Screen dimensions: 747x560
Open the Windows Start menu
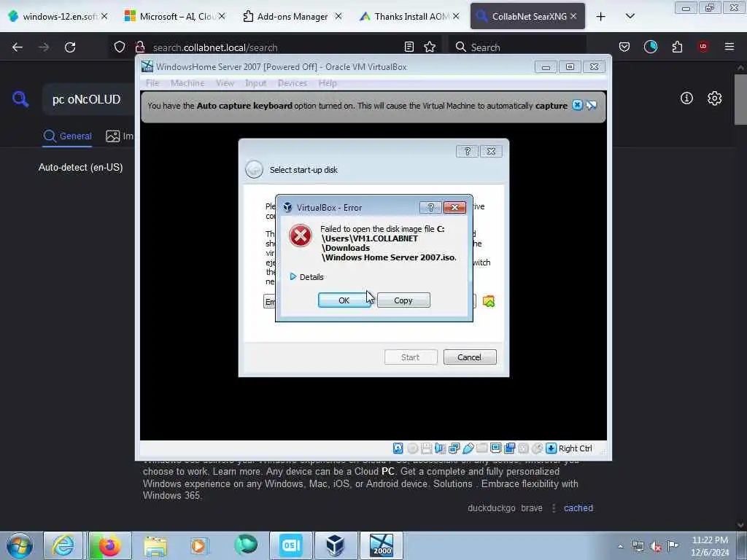click(x=20, y=545)
